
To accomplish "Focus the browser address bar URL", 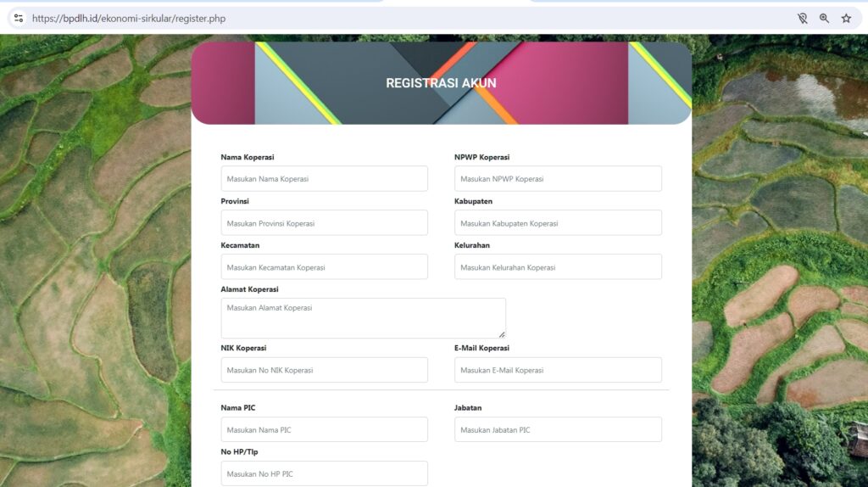I will pyautogui.click(x=129, y=18).
